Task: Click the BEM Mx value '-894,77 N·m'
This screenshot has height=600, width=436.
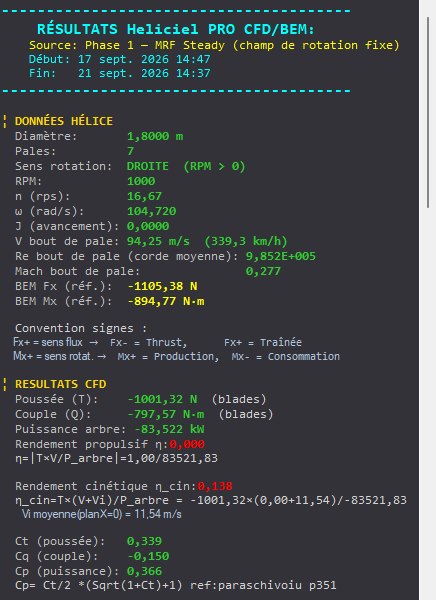Action: 166,302
